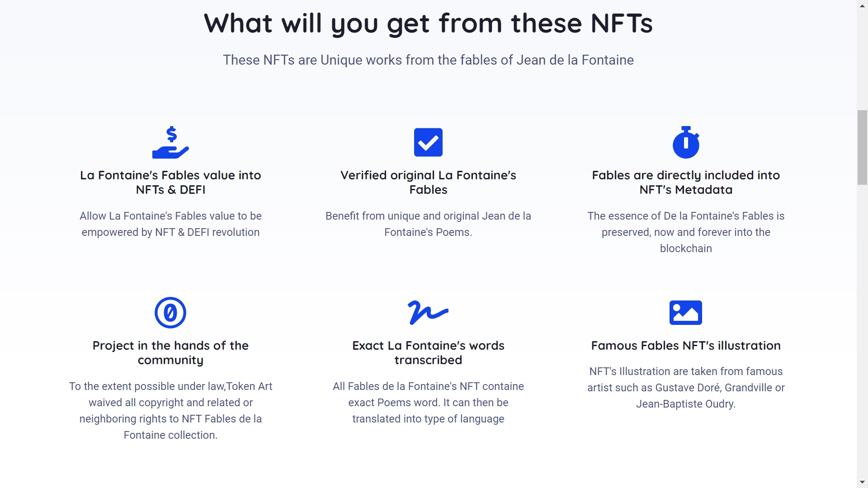Click the paragraph about waived copyright
The height and width of the screenshot is (488, 868).
pos(170,411)
